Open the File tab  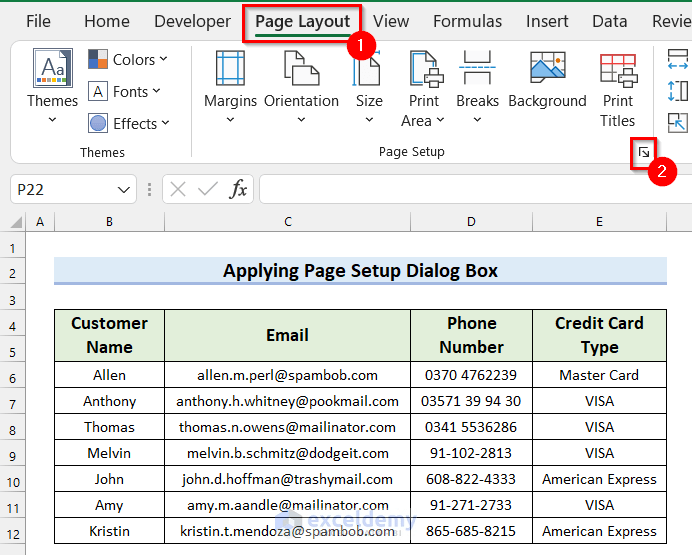[x=38, y=21]
